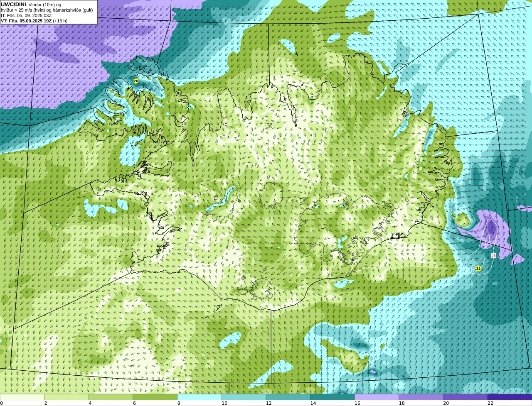
Task: Select the darkest purple swatch above 22
Action: (x=510, y=397)
